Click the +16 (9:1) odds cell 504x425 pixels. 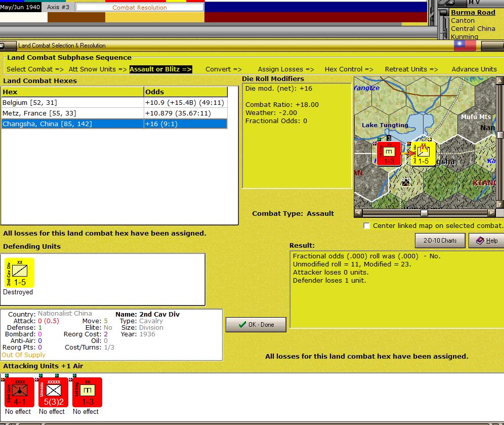[186, 124]
